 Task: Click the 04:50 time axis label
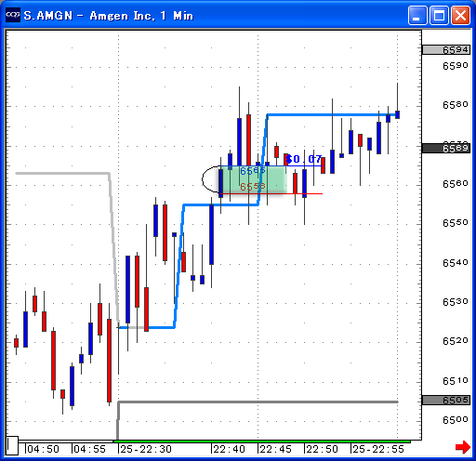(x=43, y=449)
